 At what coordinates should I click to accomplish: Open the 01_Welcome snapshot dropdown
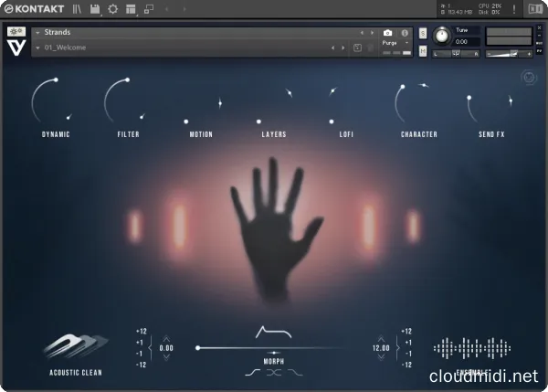(38, 48)
